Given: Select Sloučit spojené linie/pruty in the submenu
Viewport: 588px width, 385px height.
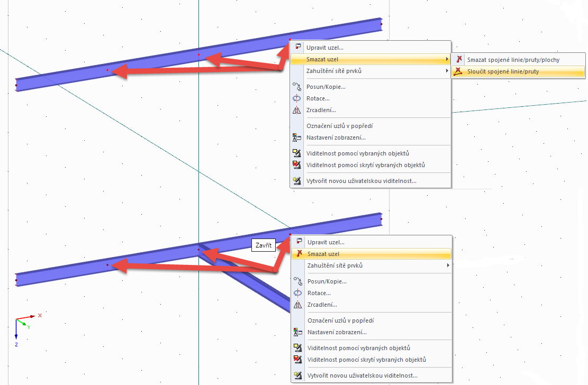Looking at the screenshot, I should click(x=518, y=71).
